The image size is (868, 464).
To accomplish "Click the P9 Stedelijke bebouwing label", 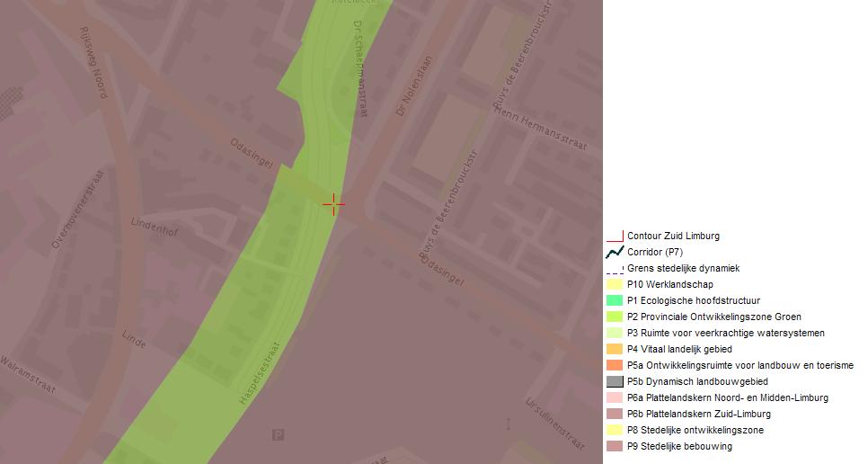I will pos(680,446).
